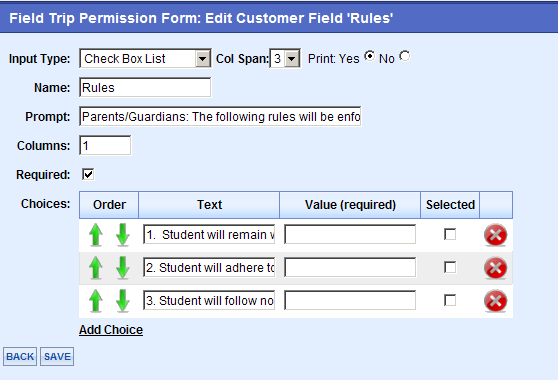Move first choice up with green arrow
This screenshot has width=558, height=380.
pos(96,235)
